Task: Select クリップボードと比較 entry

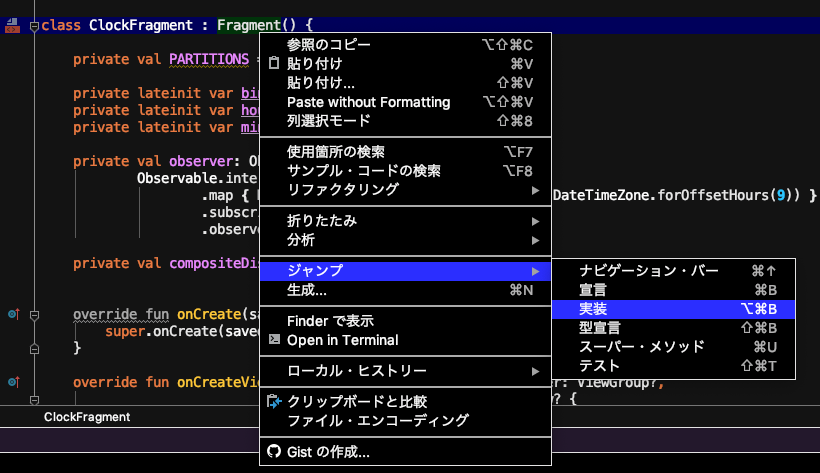Action: pyautogui.click(x=405, y=401)
